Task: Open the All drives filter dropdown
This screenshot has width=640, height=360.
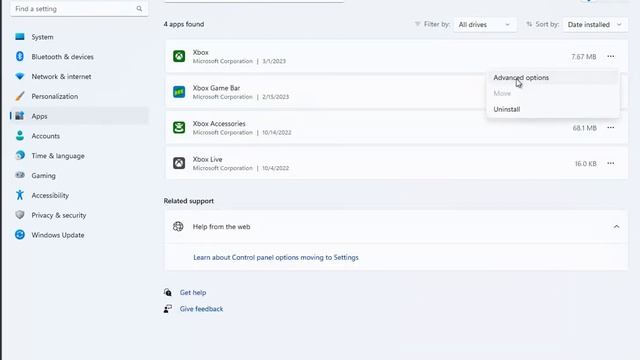Action: point(484,24)
